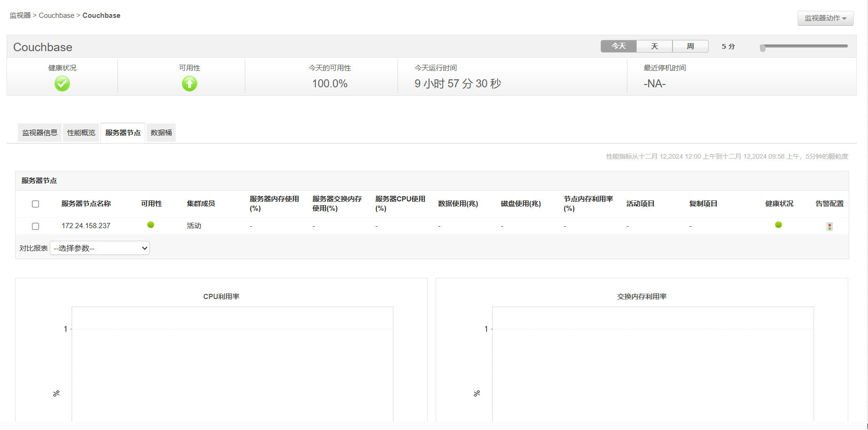Click the granularity slider handle
Image resolution: width=868 pixels, height=430 pixels.
763,47
